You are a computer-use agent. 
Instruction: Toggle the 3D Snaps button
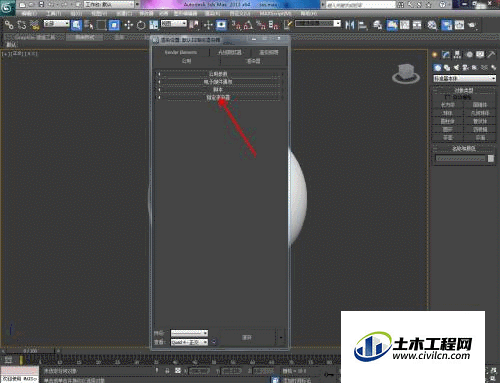(236, 25)
